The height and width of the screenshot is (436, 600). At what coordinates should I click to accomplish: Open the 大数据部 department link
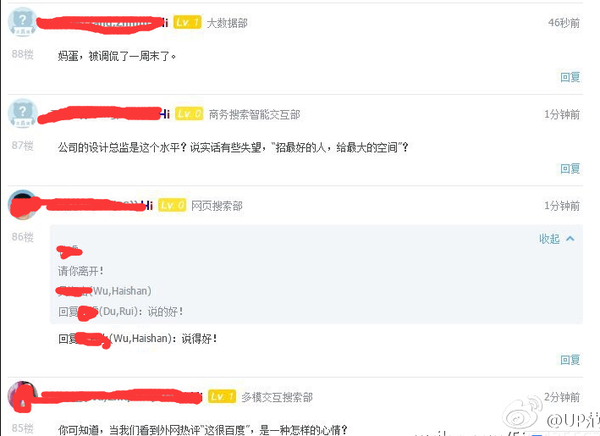tap(227, 23)
